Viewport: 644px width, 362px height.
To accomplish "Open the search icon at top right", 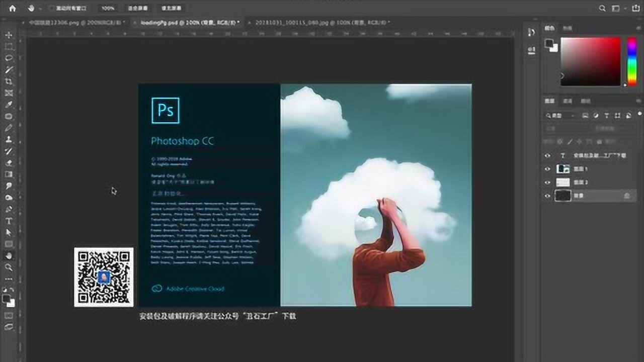I will tap(602, 9).
